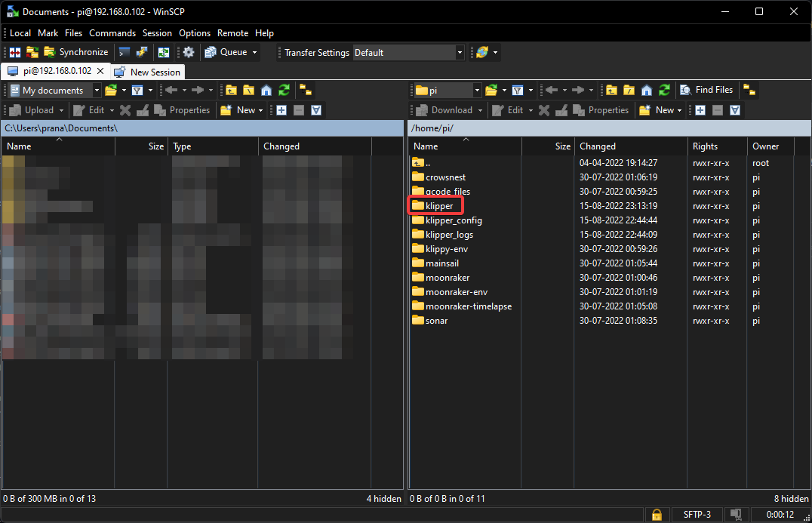The height and width of the screenshot is (523, 812).
Task: Sort remote files by Changed column
Action: (630, 146)
